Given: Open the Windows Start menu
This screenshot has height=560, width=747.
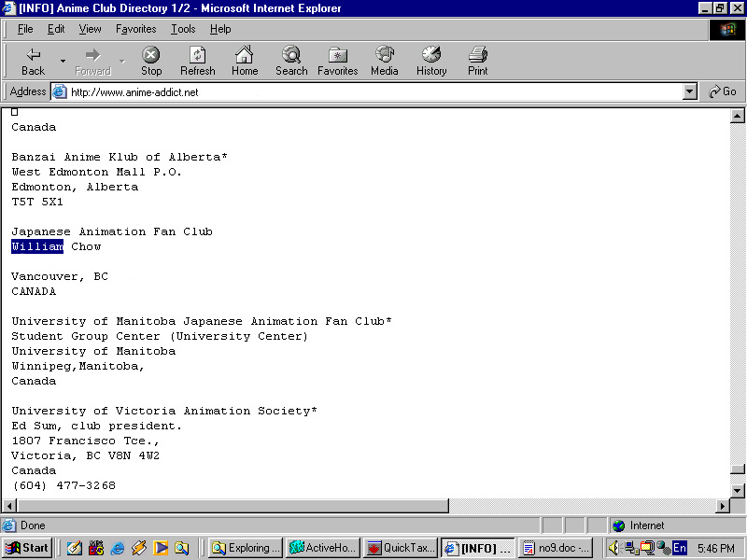Looking at the screenshot, I should 27,548.
